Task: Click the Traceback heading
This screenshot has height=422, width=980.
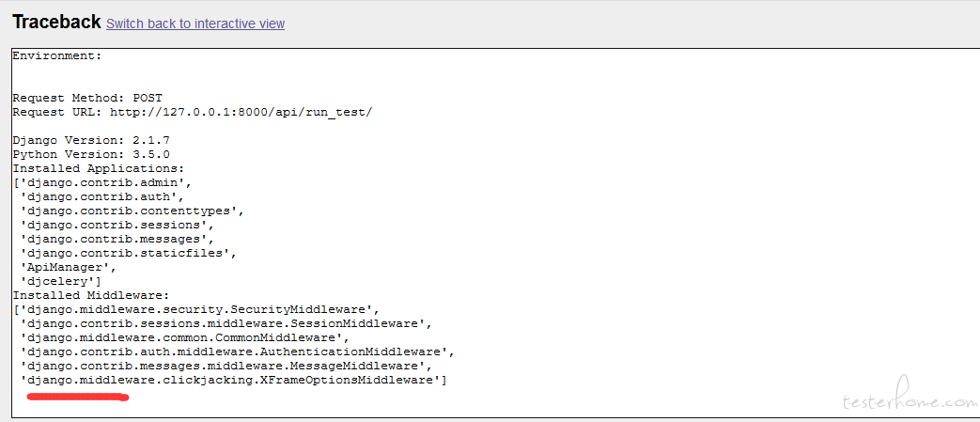Action: pos(56,22)
